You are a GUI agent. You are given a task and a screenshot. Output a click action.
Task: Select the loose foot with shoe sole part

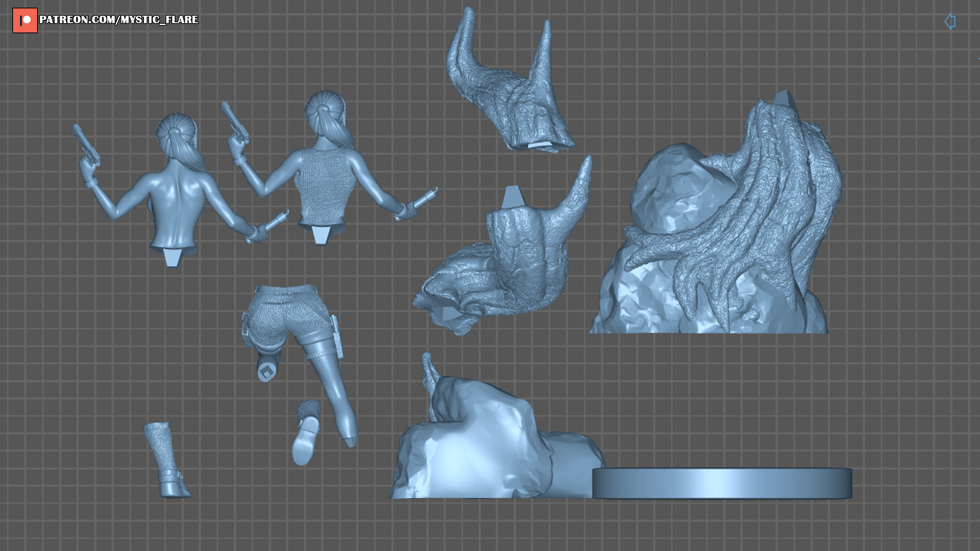(307, 432)
